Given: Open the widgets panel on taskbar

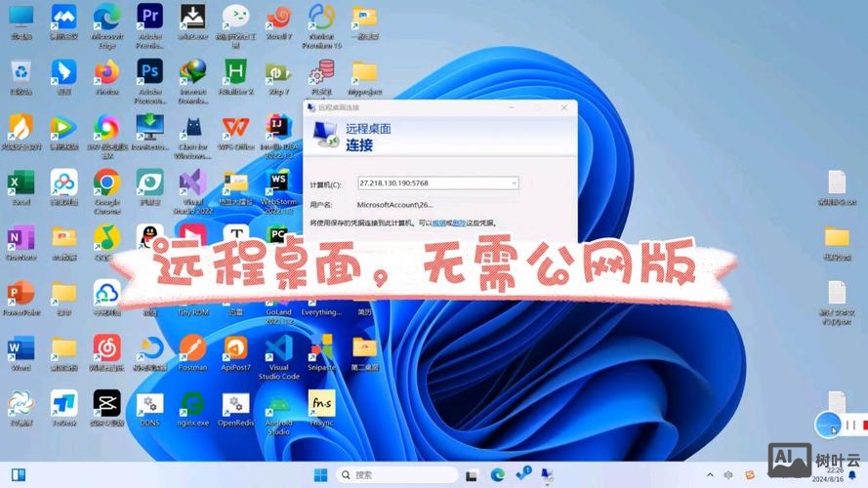Looking at the screenshot, I should (19, 474).
